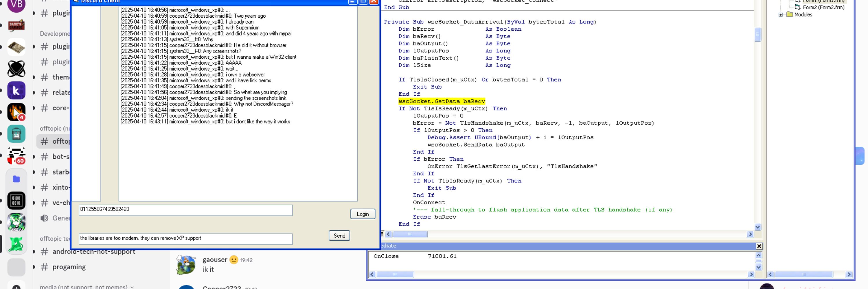868x289 pixels.
Task: Click the code editor scroll-down arrow
Action: point(758,227)
